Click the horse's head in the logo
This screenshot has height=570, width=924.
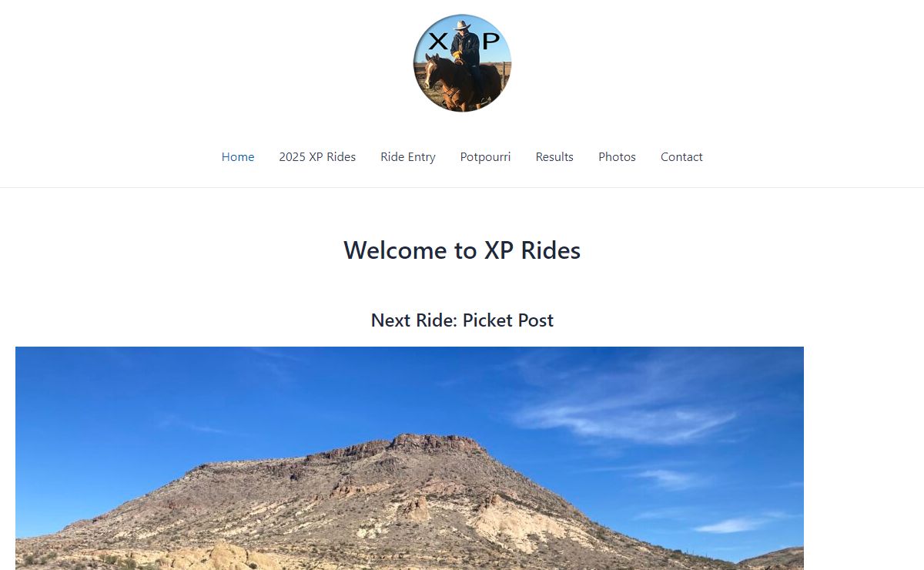click(431, 71)
